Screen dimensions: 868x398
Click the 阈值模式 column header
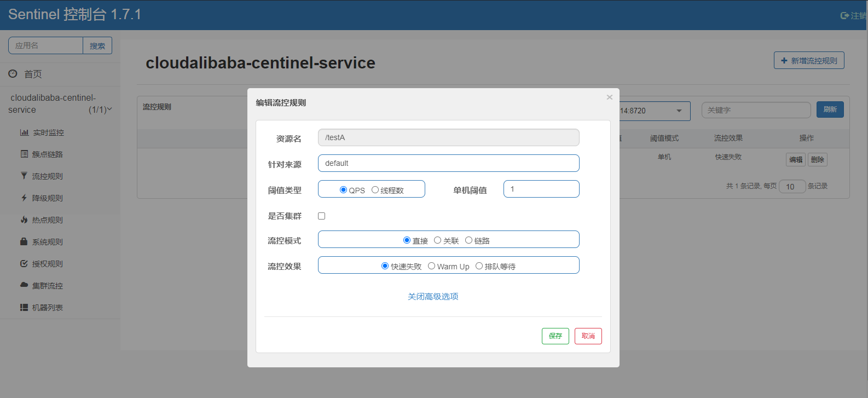pos(664,139)
